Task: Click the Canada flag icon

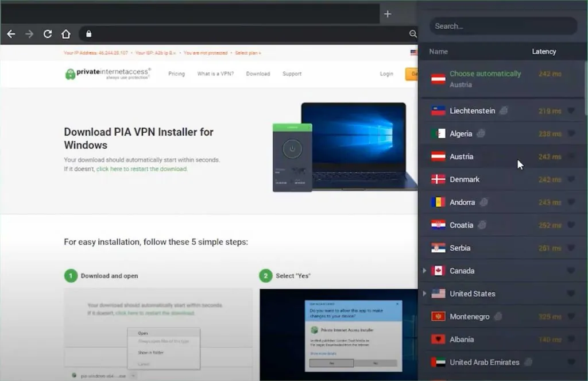Action: point(438,271)
